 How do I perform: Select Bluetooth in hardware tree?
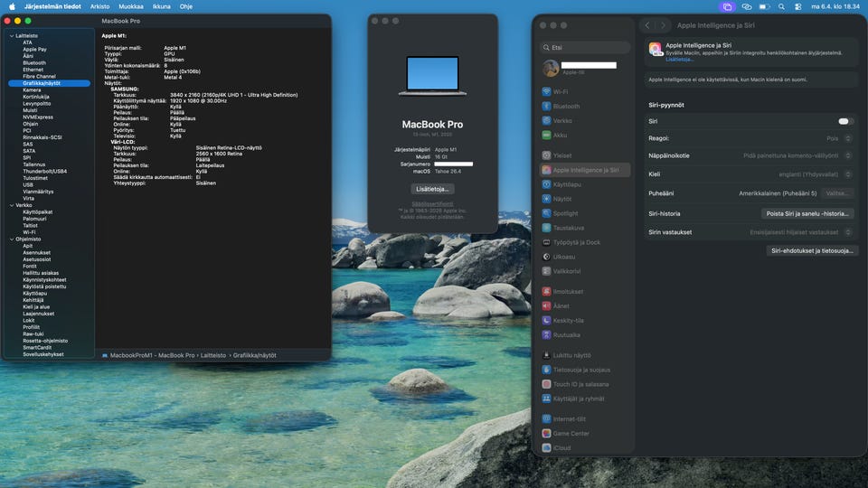point(34,63)
